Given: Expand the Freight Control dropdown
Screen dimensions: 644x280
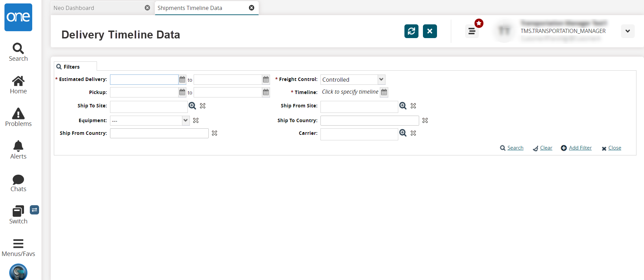Looking at the screenshot, I should pos(381,80).
